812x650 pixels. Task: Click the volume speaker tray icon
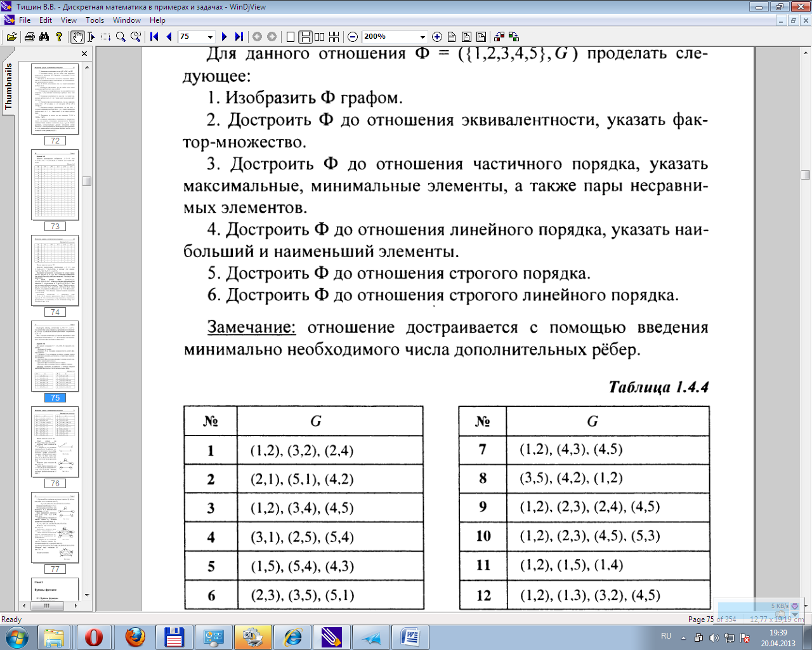click(714, 637)
